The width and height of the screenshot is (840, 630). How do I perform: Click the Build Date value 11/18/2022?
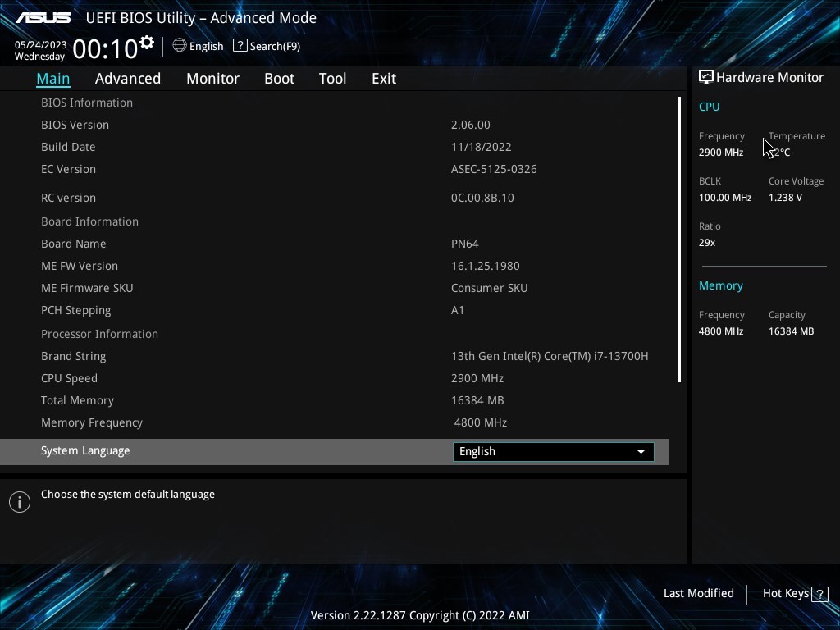click(481, 147)
